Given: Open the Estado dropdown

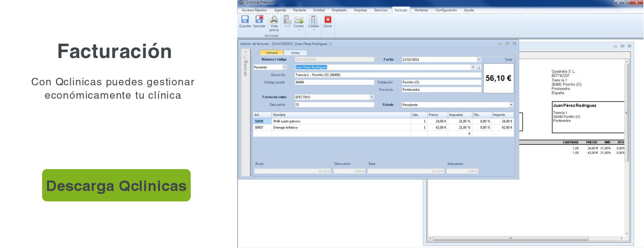Looking at the screenshot, I should [511, 105].
